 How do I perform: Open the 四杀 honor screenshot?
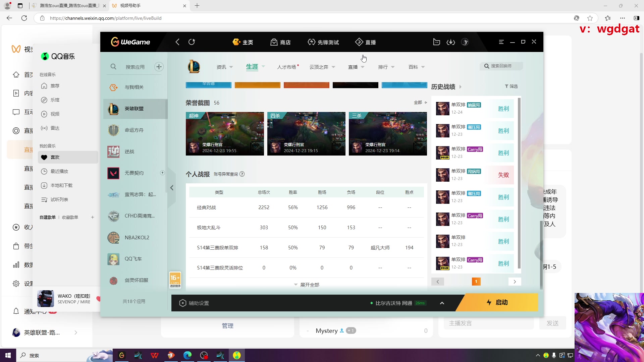click(x=306, y=134)
